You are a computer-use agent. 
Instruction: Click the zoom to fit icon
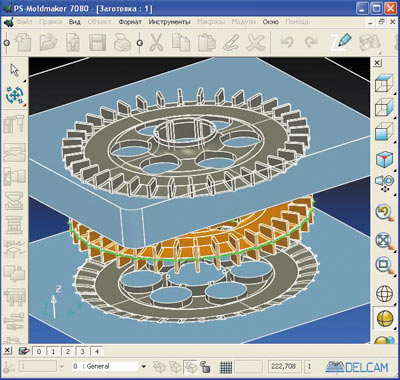pos(384,241)
